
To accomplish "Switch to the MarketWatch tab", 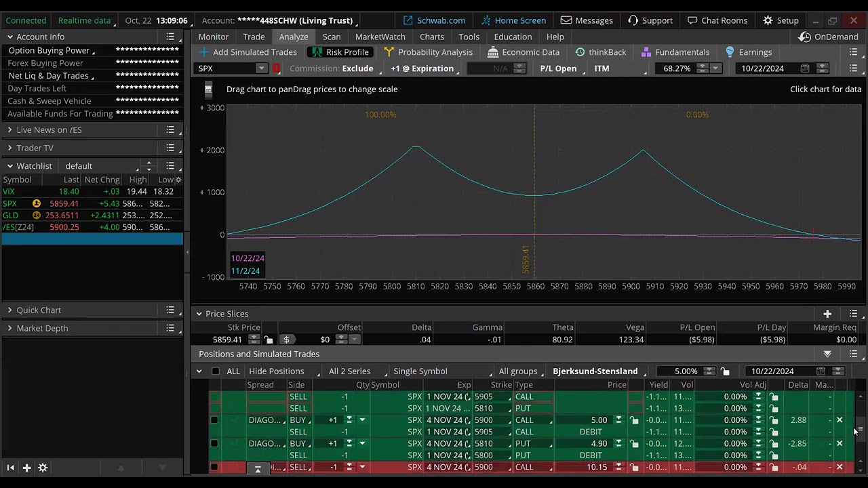I will (380, 37).
